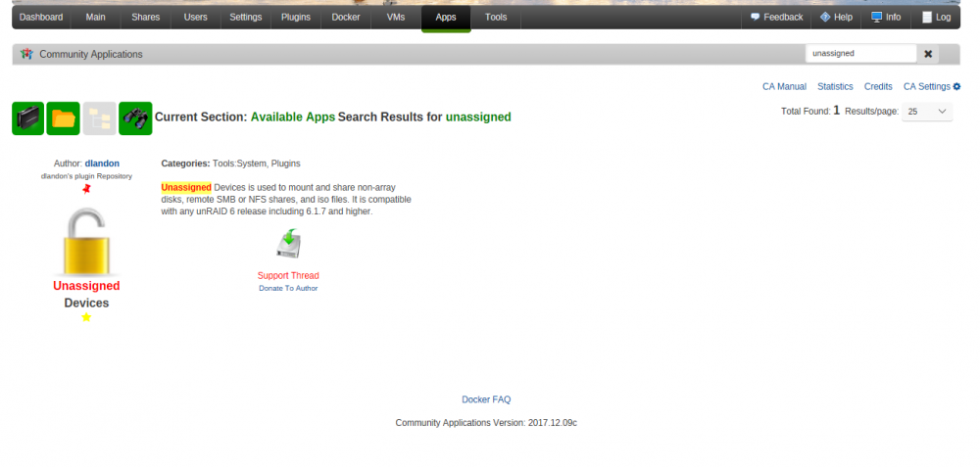980x467 pixels.
Task: Click 'Categories: Tools:System, Plugins' text
Action: pos(230,163)
